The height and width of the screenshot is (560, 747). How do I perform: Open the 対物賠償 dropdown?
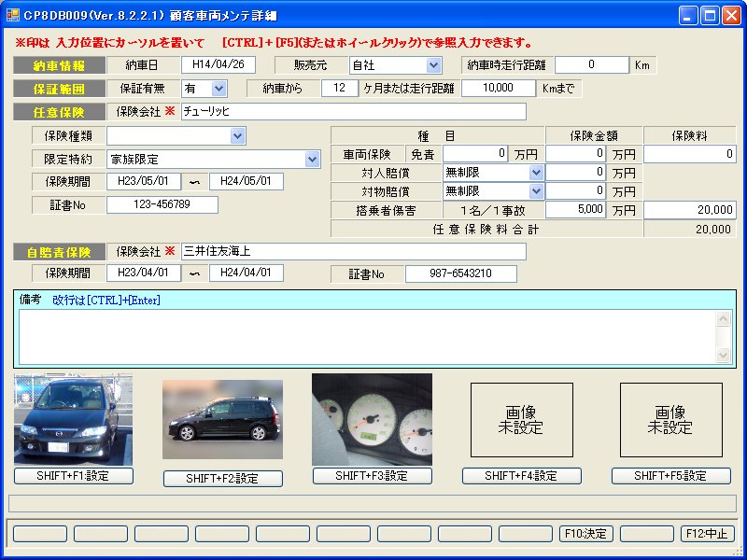pyautogui.click(x=536, y=191)
